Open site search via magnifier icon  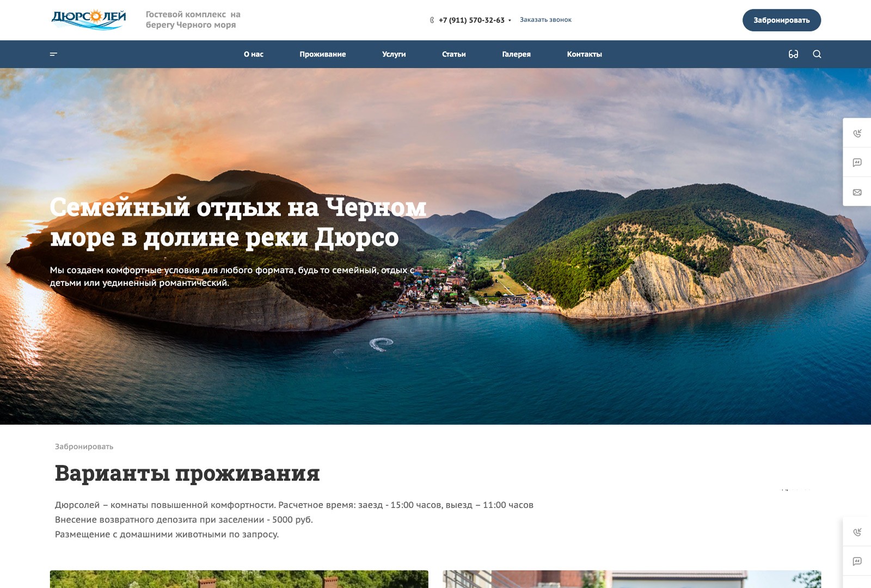click(817, 54)
